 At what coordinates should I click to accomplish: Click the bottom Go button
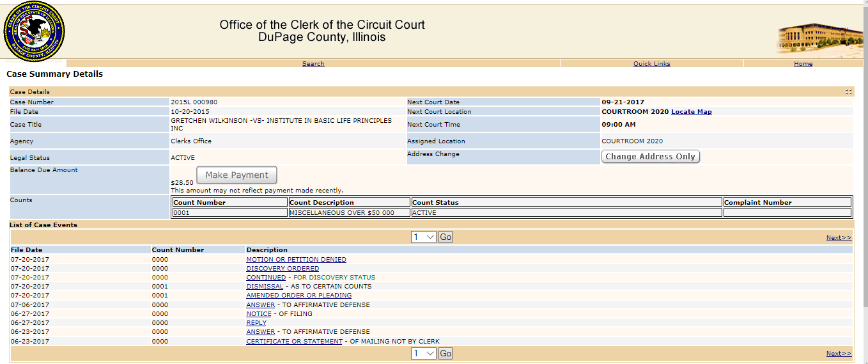click(x=446, y=354)
